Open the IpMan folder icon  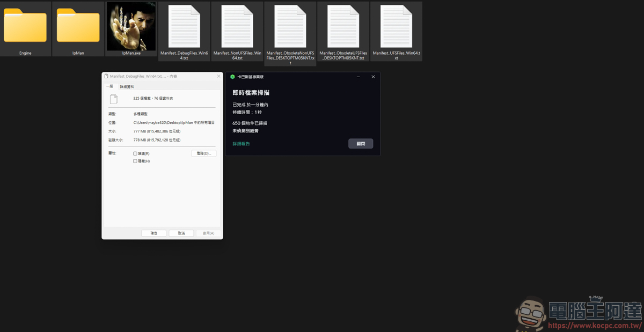coord(78,25)
